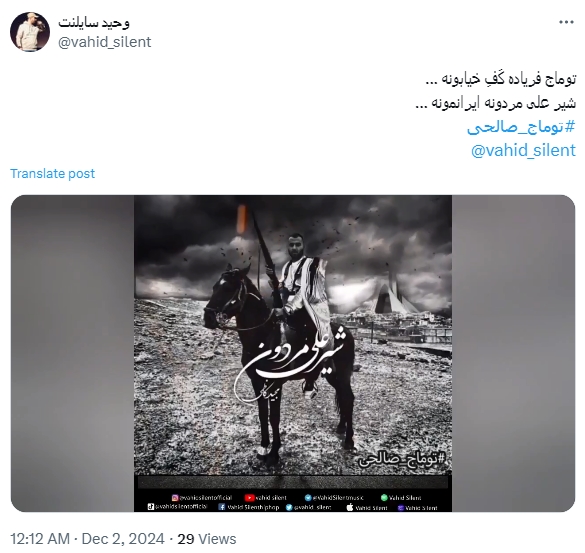Click the hashtag overlay inside the video
585x553 pixels.
point(402,459)
